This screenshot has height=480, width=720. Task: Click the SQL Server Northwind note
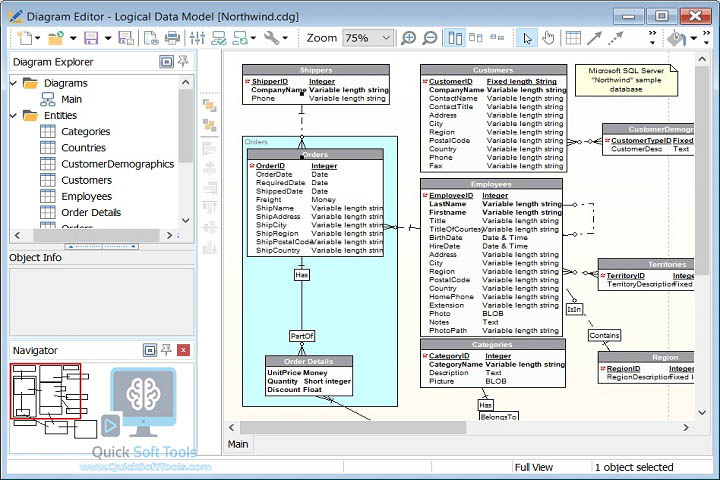[626, 80]
